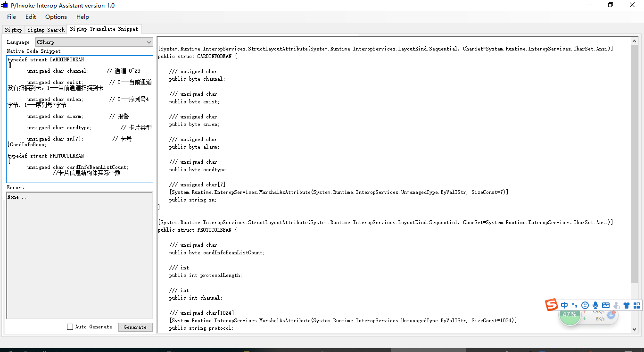Open the emoji panel in Sogou toolbar
The width and height of the screenshot is (644, 352).
point(585,305)
